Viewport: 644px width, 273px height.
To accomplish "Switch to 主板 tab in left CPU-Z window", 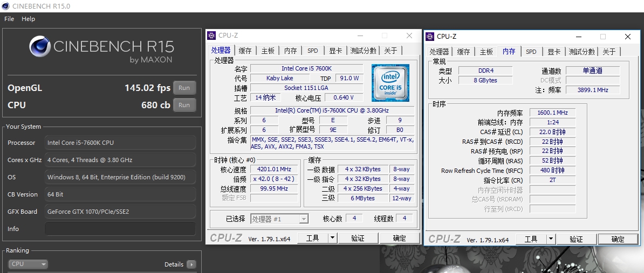I will [x=268, y=51].
